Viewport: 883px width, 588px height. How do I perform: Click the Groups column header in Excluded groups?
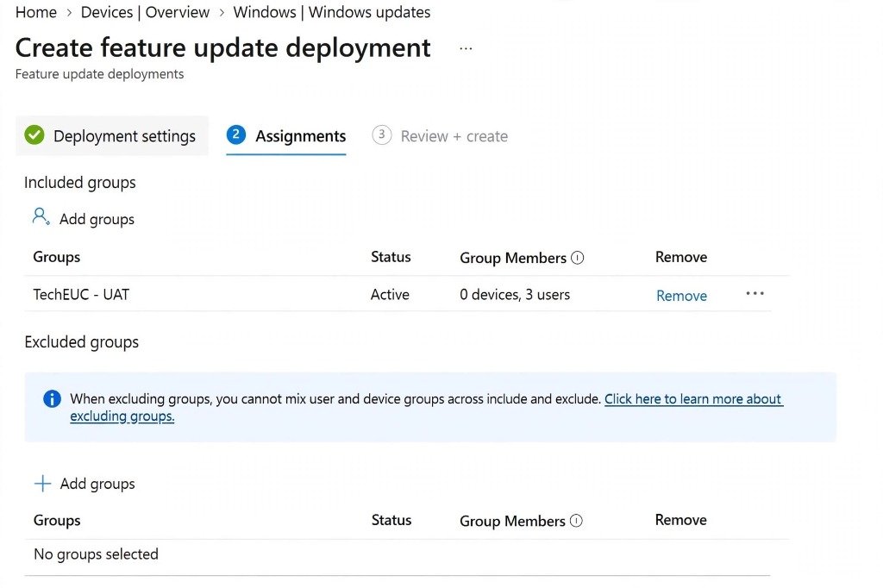[x=57, y=520]
